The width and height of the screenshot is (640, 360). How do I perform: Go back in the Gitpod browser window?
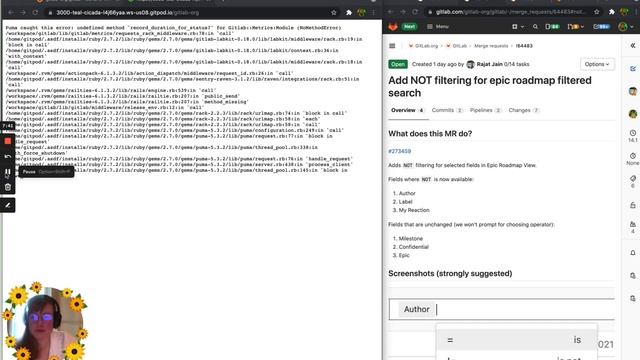point(11,13)
